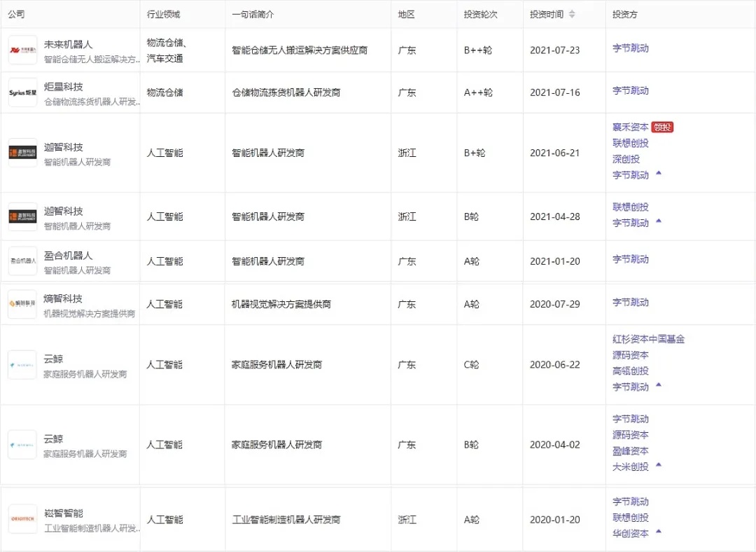Click the 迦智科技 logo in the 2021-04-28 row
This screenshot has height=552, width=756.
click(x=22, y=216)
